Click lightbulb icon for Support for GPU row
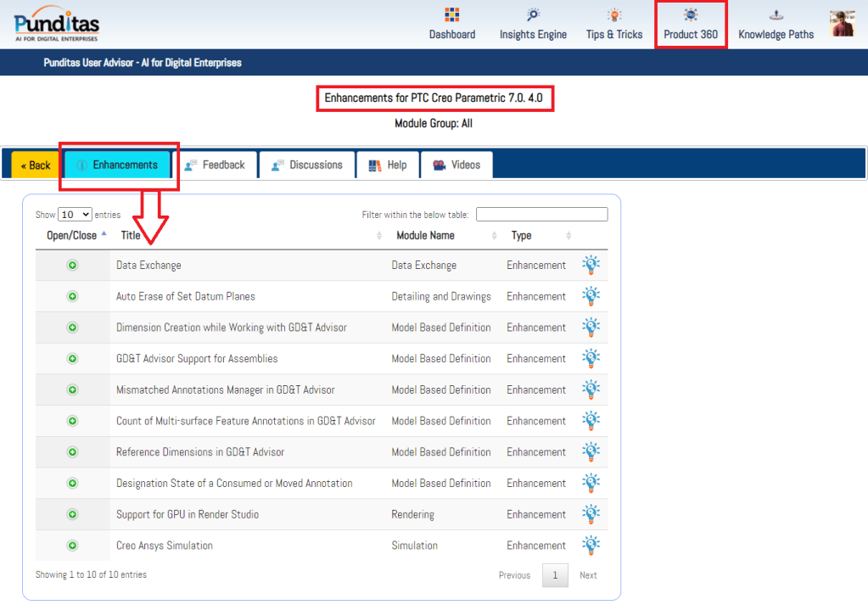This screenshot has height=616, width=868. (x=591, y=514)
